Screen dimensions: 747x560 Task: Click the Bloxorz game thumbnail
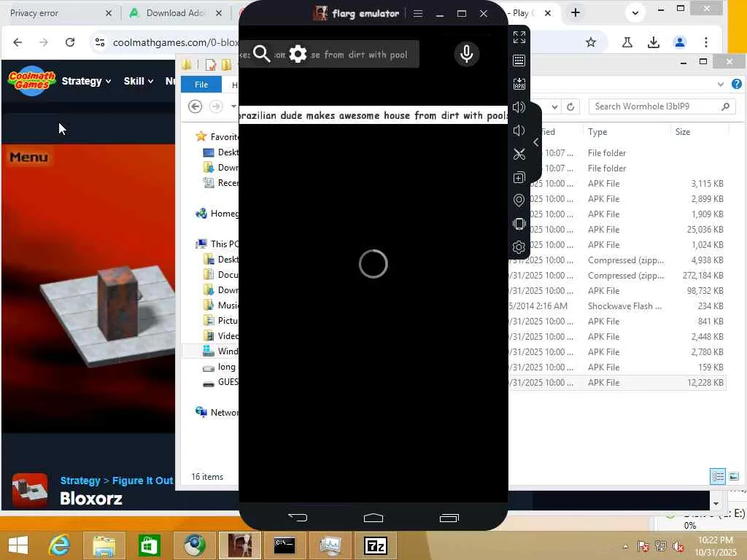coord(30,490)
